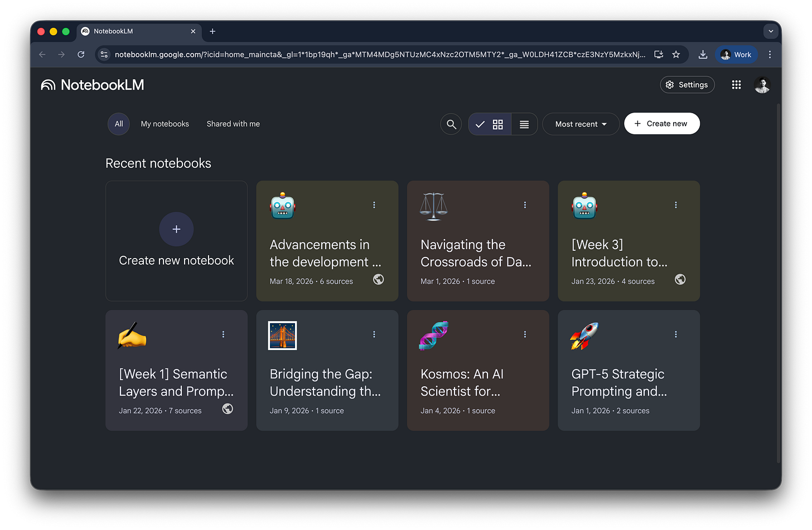Viewport: 812px width, 530px height.
Task: Click the public globe icon on Week 1 card
Action: click(x=228, y=409)
